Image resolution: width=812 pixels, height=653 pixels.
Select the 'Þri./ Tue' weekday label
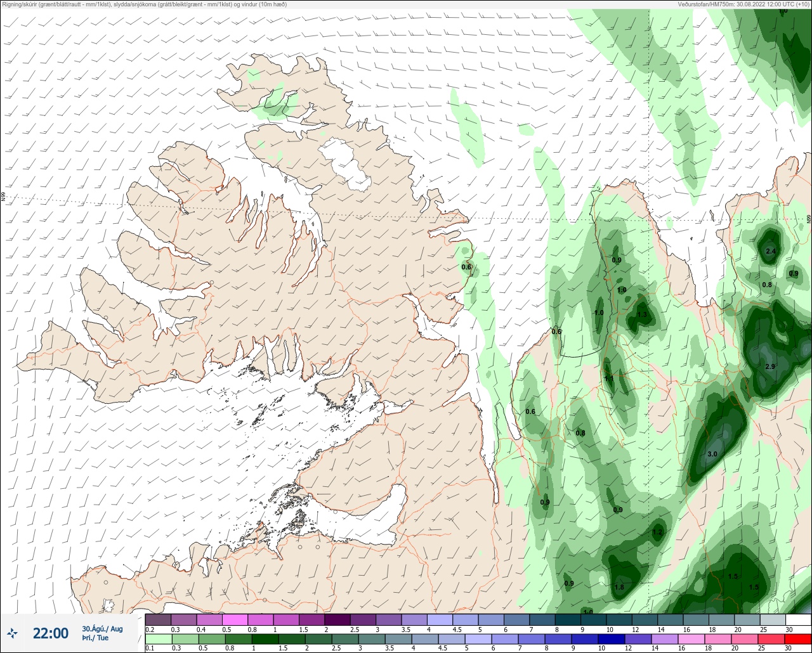pyautogui.click(x=95, y=638)
